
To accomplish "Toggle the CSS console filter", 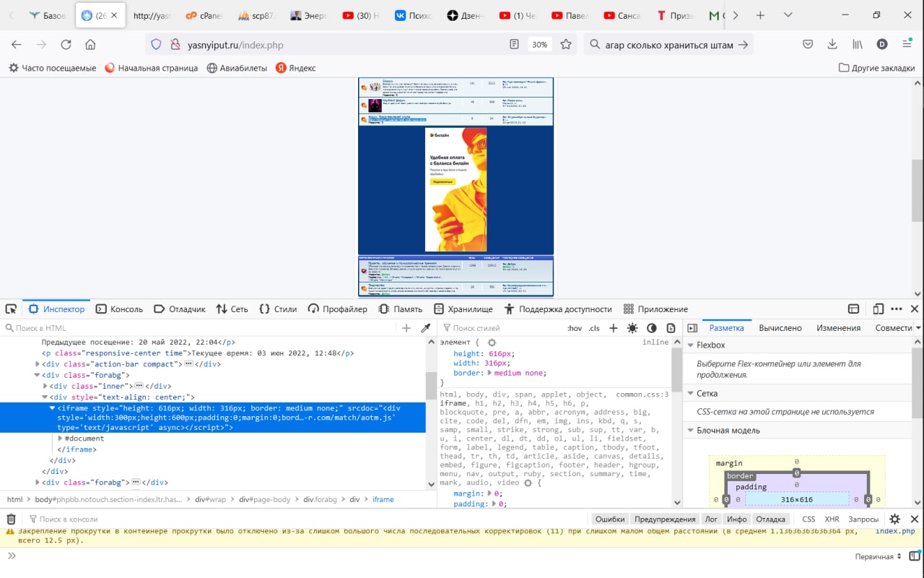I will coord(808,519).
